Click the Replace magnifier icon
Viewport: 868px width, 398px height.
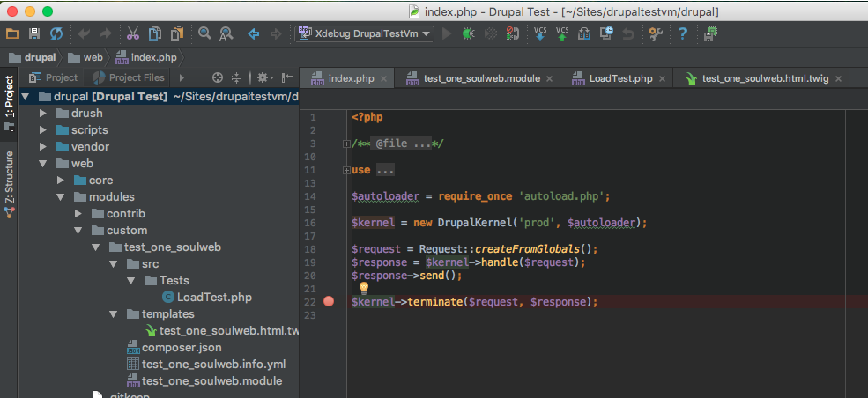click(226, 34)
